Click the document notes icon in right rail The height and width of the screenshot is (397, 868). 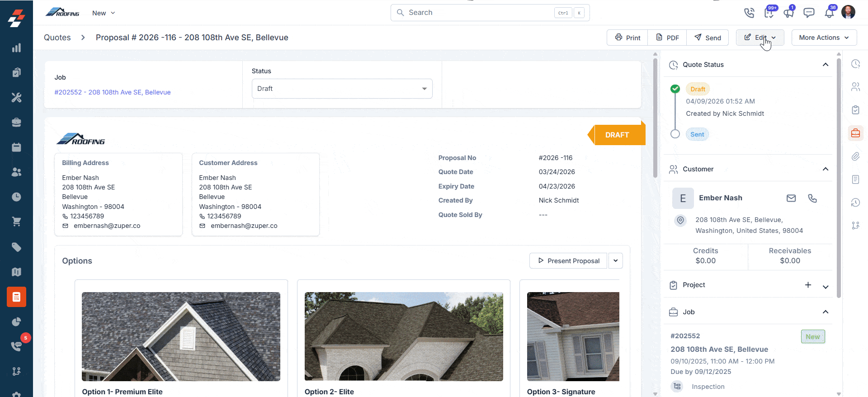(855, 180)
